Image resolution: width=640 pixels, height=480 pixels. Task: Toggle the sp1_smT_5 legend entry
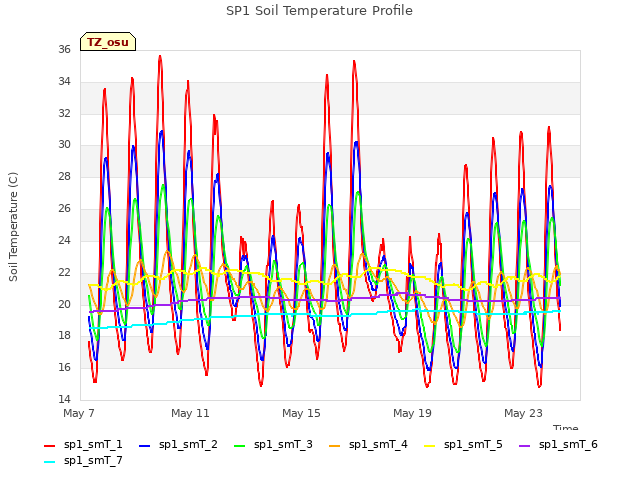coord(463,444)
